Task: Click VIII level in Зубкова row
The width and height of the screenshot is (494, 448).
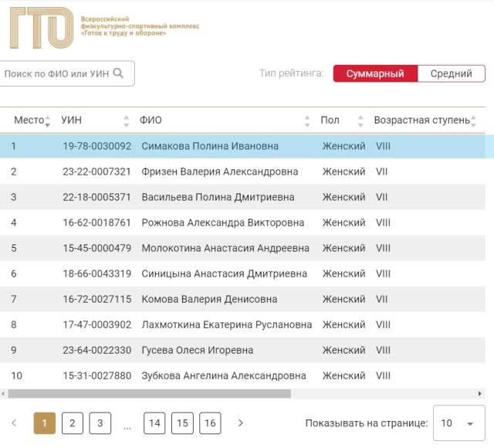Action: coord(383,376)
